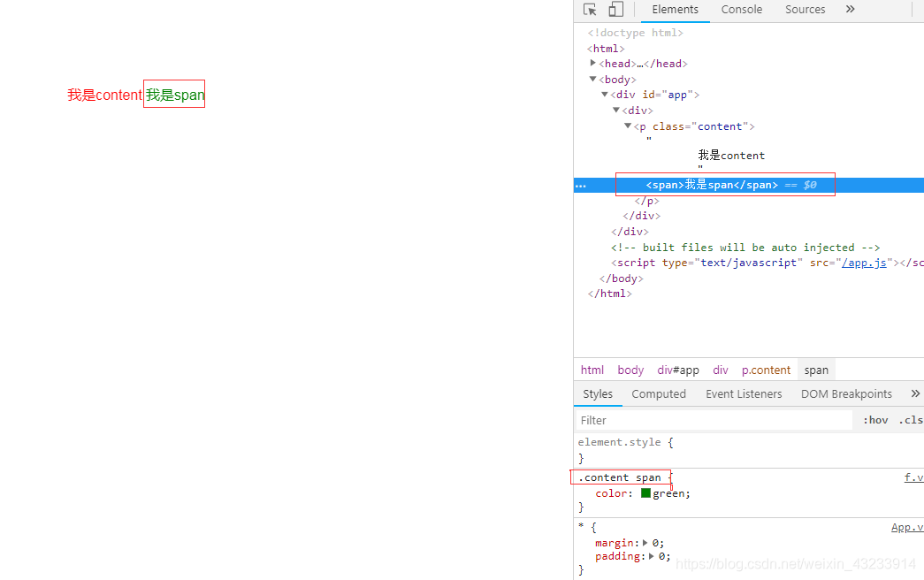Select body in the breadcrumb bar
The width and height of the screenshot is (924, 580).
pyautogui.click(x=630, y=370)
